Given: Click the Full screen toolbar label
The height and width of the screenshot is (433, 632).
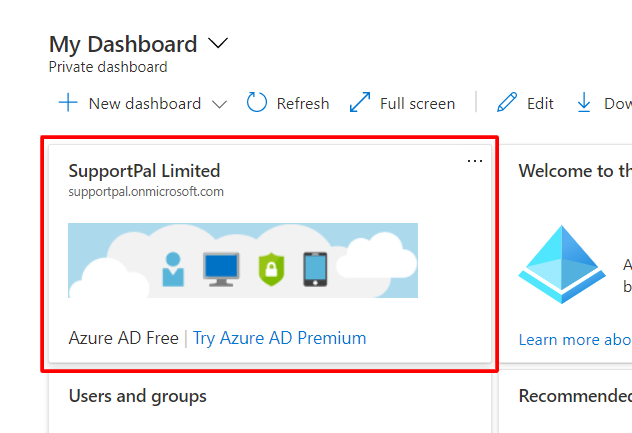Looking at the screenshot, I should (x=417, y=104).
